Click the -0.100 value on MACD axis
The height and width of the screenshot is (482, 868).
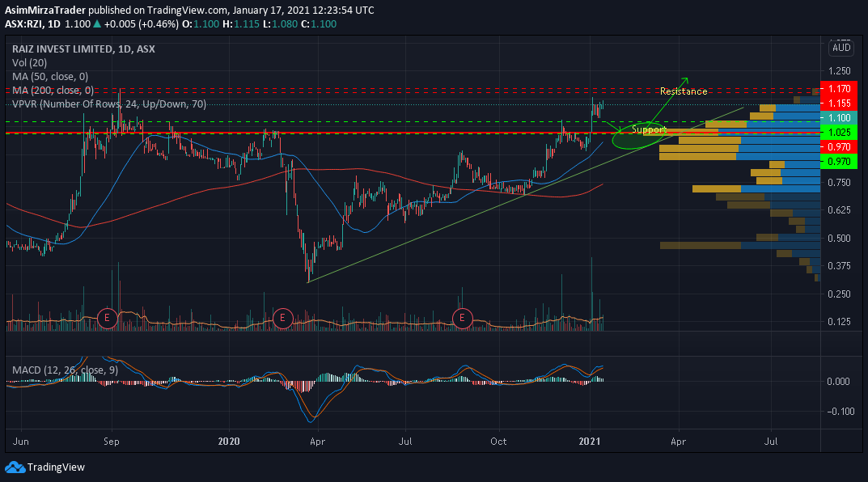coord(840,411)
